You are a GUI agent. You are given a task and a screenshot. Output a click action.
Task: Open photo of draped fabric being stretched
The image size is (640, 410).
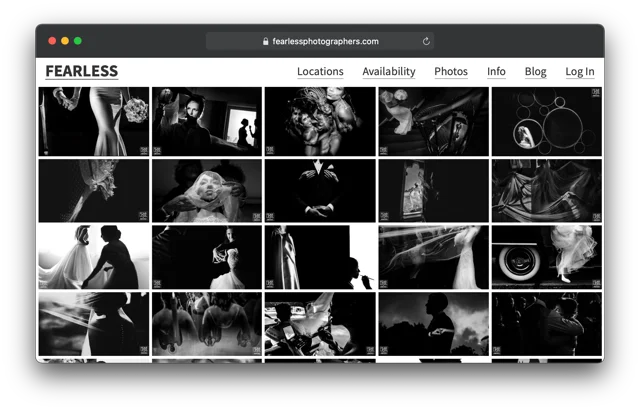pyautogui.click(x=547, y=191)
